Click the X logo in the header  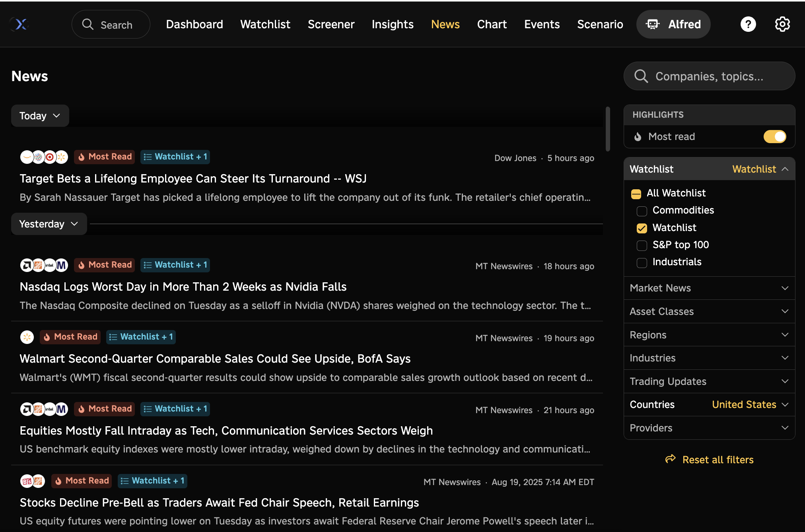[19, 24]
